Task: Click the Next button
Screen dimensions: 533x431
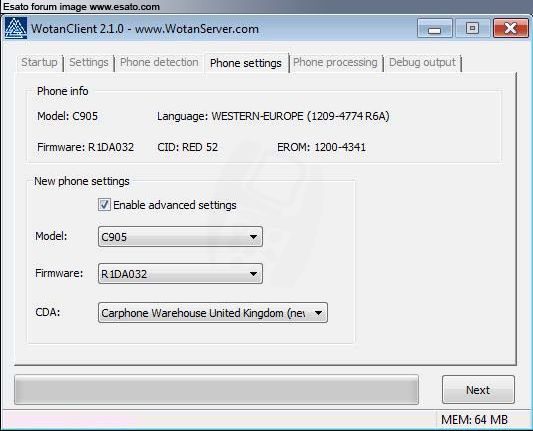Action: [x=478, y=390]
